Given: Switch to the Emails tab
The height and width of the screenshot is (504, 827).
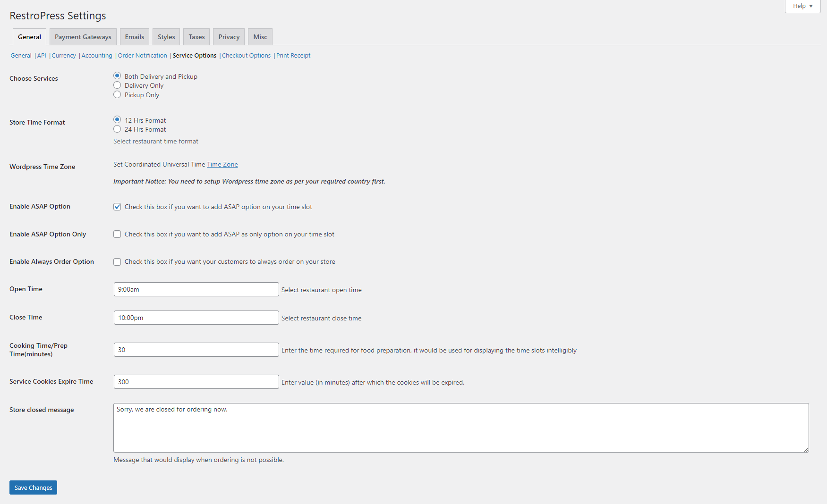Looking at the screenshot, I should pyautogui.click(x=134, y=36).
